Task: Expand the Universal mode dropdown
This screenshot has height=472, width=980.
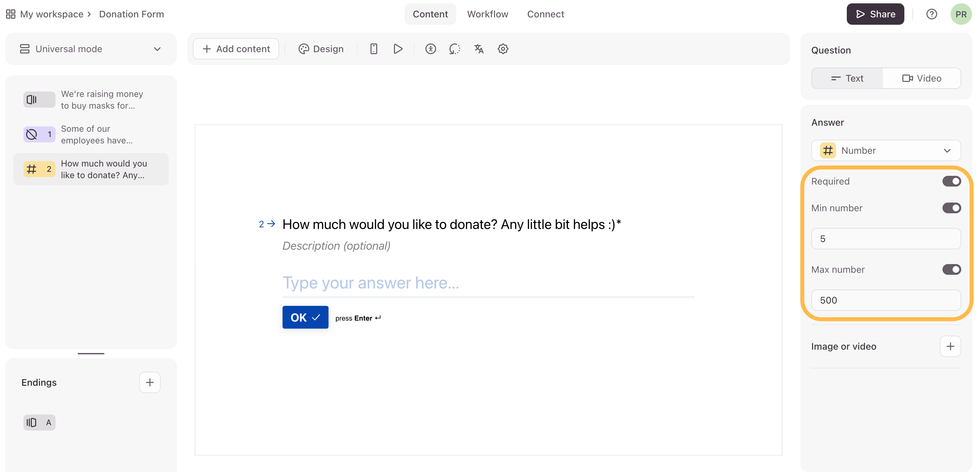Action: click(91, 49)
